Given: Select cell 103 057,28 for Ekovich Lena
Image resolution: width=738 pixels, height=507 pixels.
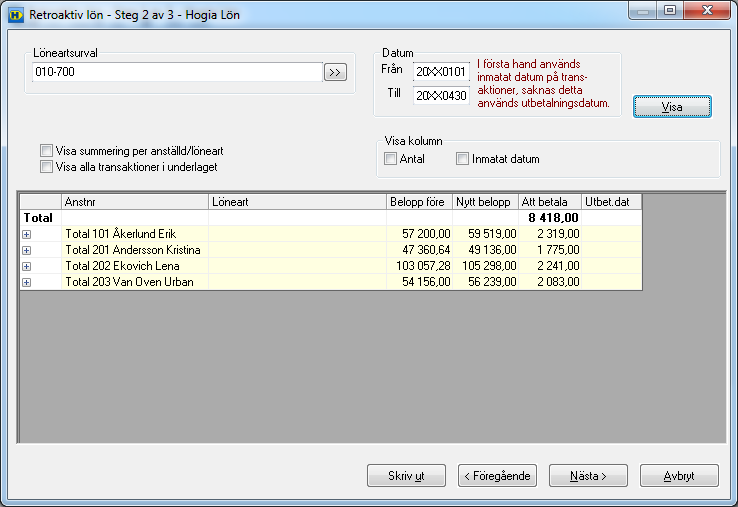Looking at the screenshot, I should [419, 266].
